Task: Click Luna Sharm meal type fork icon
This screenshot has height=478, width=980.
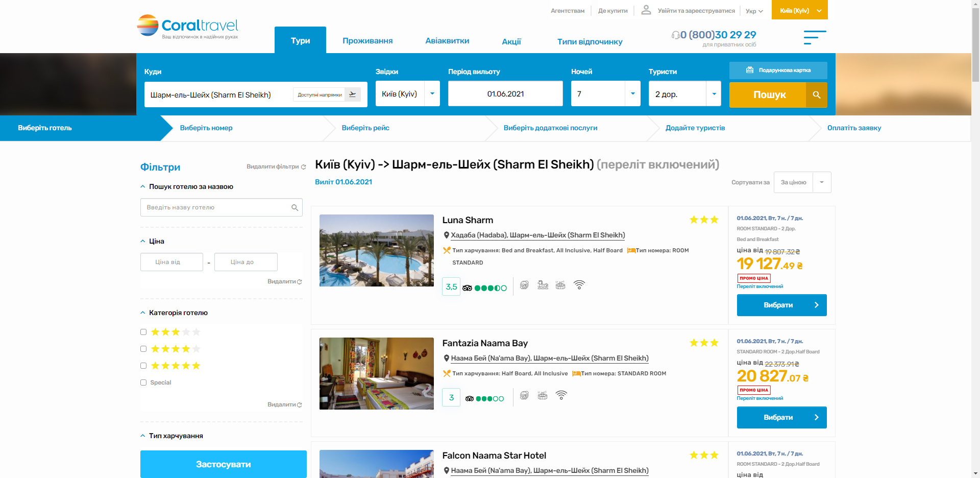Action: click(447, 250)
